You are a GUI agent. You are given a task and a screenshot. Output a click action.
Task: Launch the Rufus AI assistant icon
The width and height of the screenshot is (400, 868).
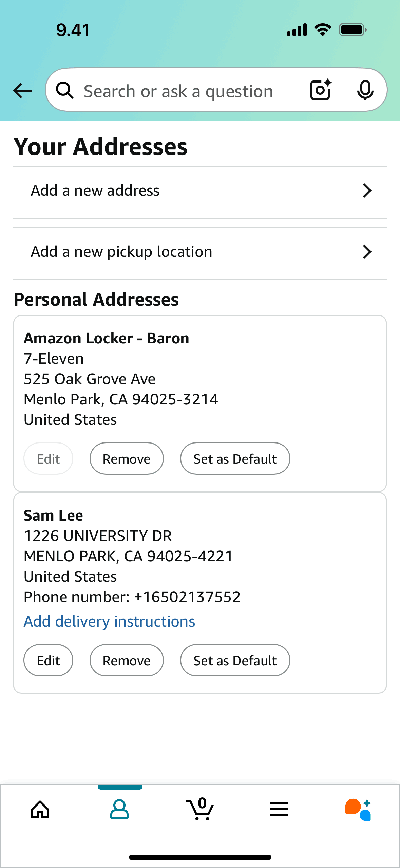(x=358, y=810)
